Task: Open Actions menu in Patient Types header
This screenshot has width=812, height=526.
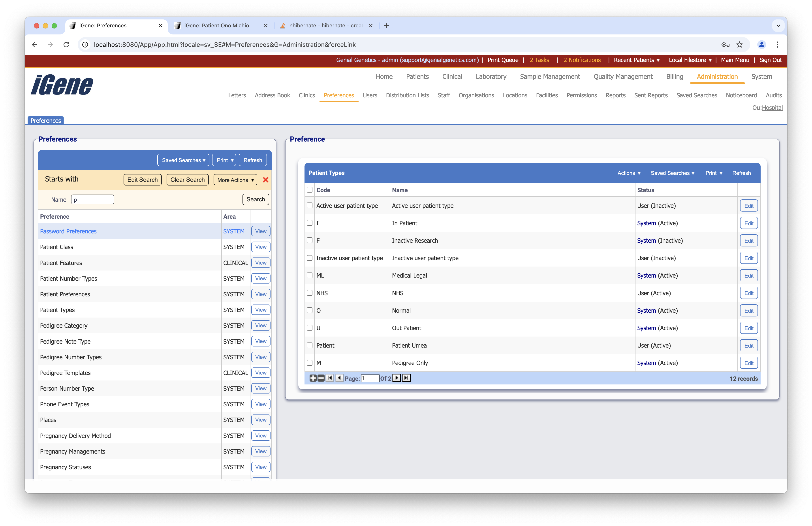Action: pyautogui.click(x=629, y=173)
